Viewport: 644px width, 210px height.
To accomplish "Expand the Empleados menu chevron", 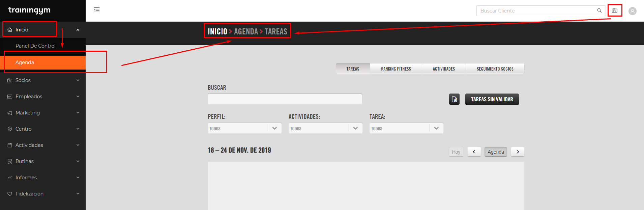I will click(x=78, y=97).
